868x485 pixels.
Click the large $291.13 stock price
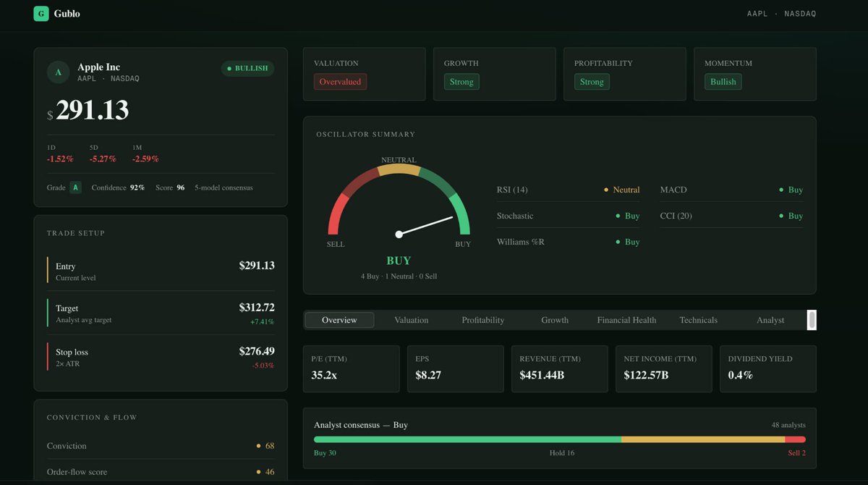pos(88,111)
